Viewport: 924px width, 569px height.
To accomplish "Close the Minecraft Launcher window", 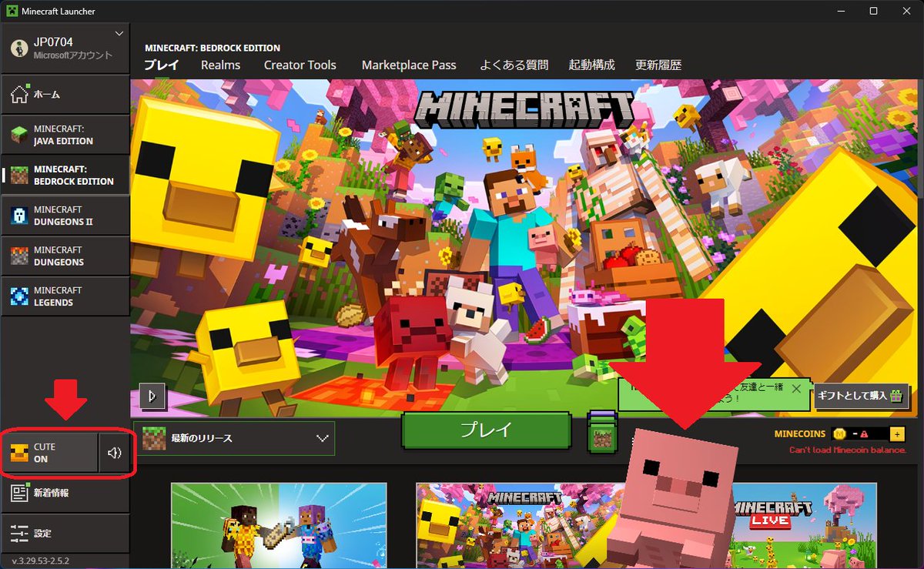I will [907, 11].
